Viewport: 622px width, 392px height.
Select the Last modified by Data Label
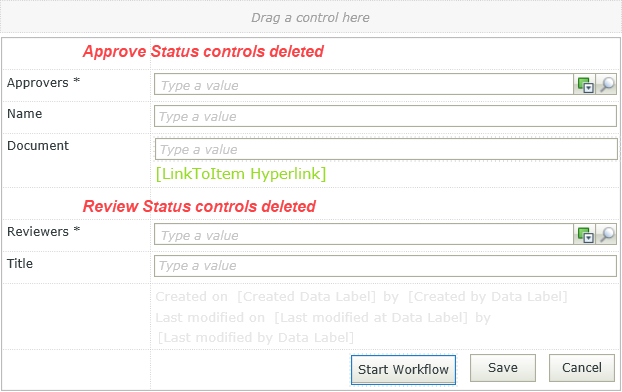pyautogui.click(x=255, y=338)
